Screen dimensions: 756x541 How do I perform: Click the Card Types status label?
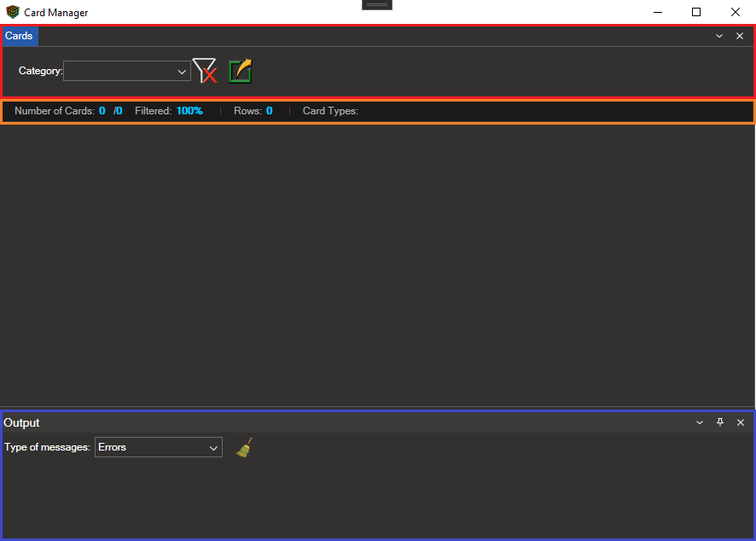tap(330, 111)
